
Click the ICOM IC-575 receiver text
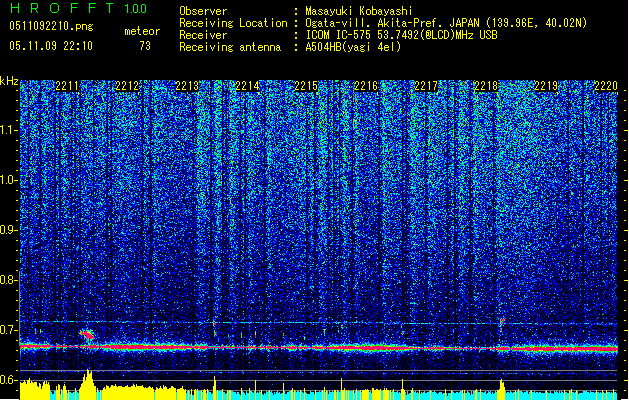401,35
